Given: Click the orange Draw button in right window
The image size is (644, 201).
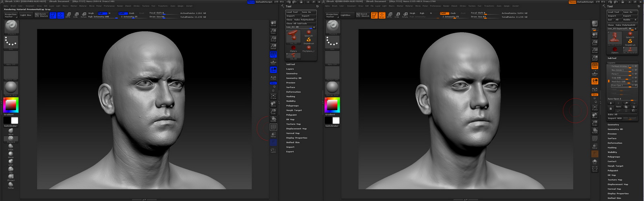Looking at the screenshot, I should (x=382, y=15).
